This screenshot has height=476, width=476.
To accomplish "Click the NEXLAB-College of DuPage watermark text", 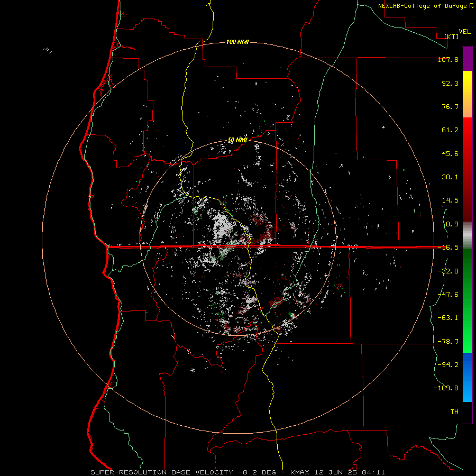I will tap(423, 6).
